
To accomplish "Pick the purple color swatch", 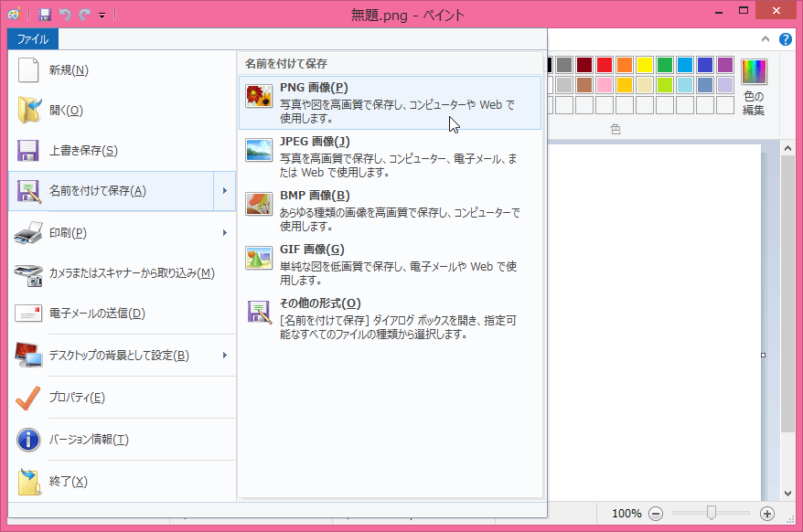I will (725, 65).
